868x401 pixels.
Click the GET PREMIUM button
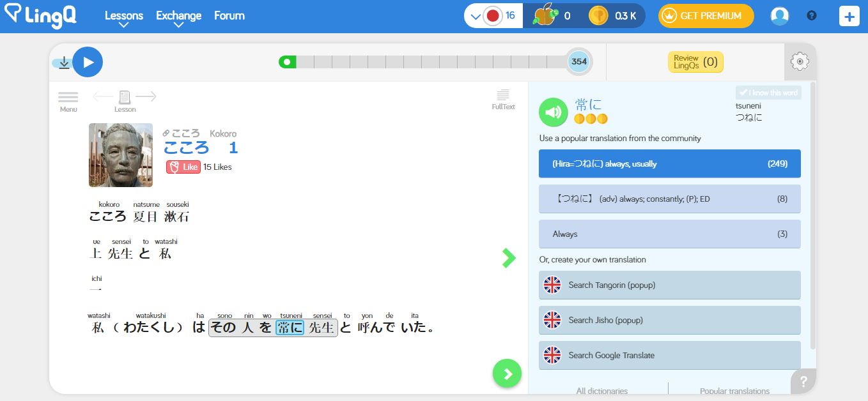coord(706,15)
